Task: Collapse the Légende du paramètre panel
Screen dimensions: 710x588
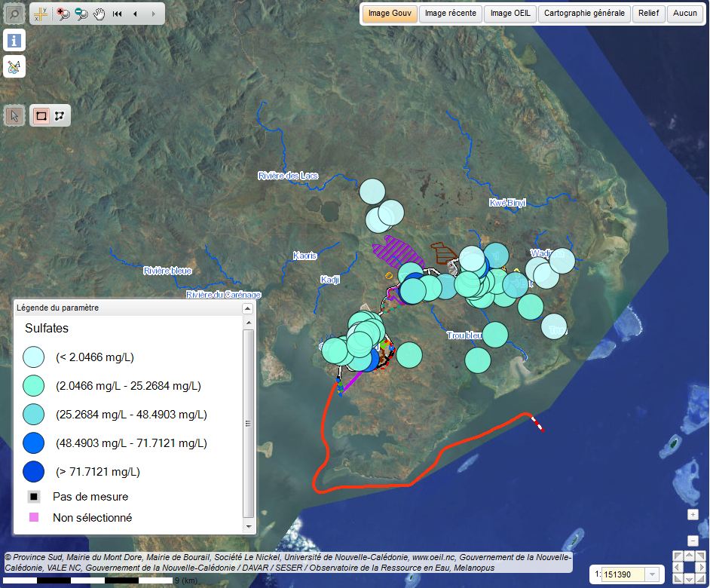Action: [x=246, y=308]
